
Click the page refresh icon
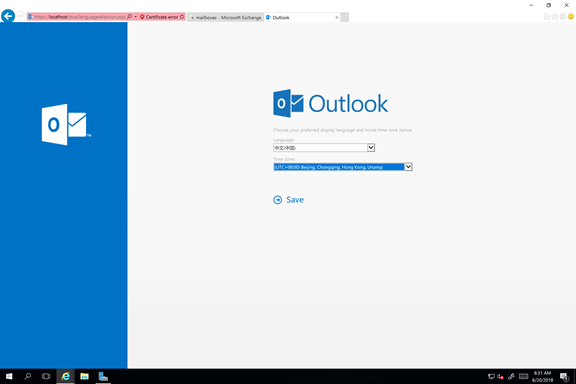(x=182, y=17)
